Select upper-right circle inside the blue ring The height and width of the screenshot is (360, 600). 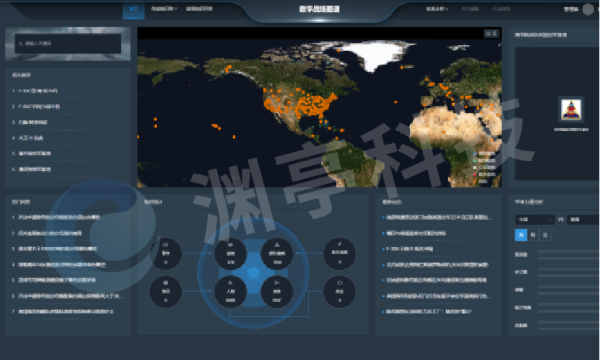pyautogui.click(x=277, y=253)
